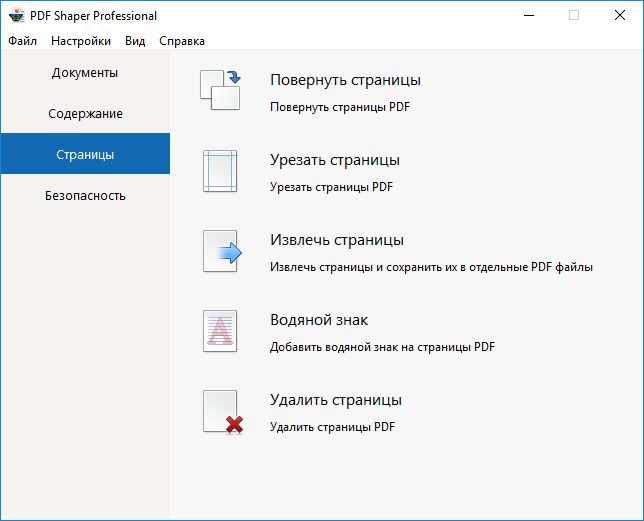Select the Страницы section

85,154
